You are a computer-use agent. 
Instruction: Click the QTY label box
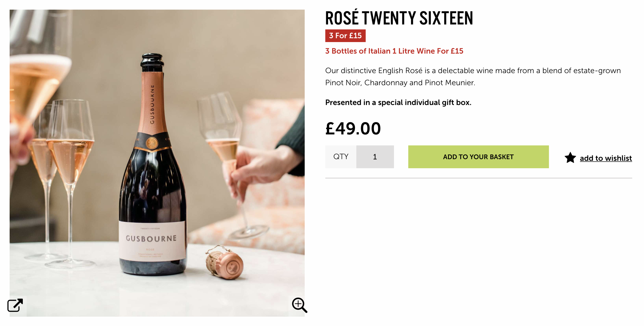pyautogui.click(x=341, y=157)
